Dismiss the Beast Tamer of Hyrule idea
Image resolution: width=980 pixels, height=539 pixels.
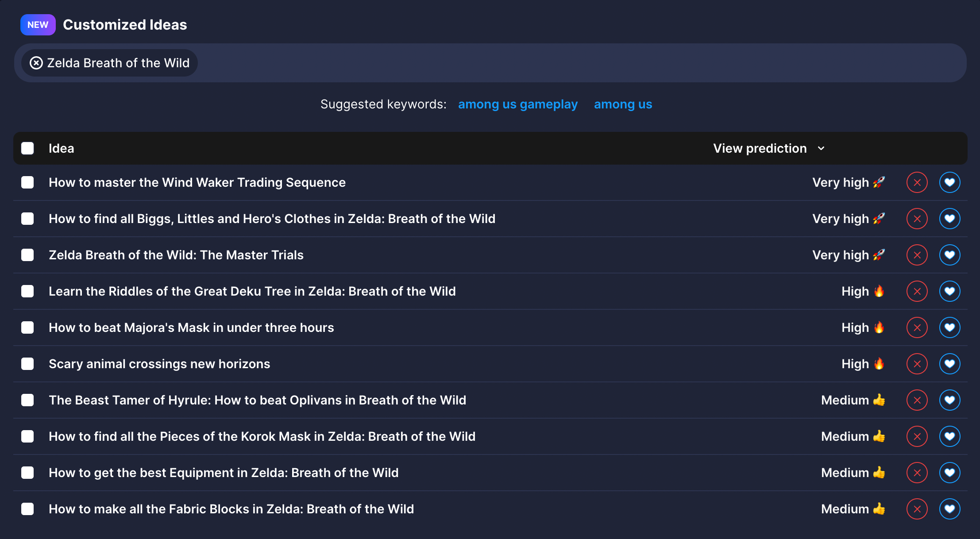tap(917, 400)
